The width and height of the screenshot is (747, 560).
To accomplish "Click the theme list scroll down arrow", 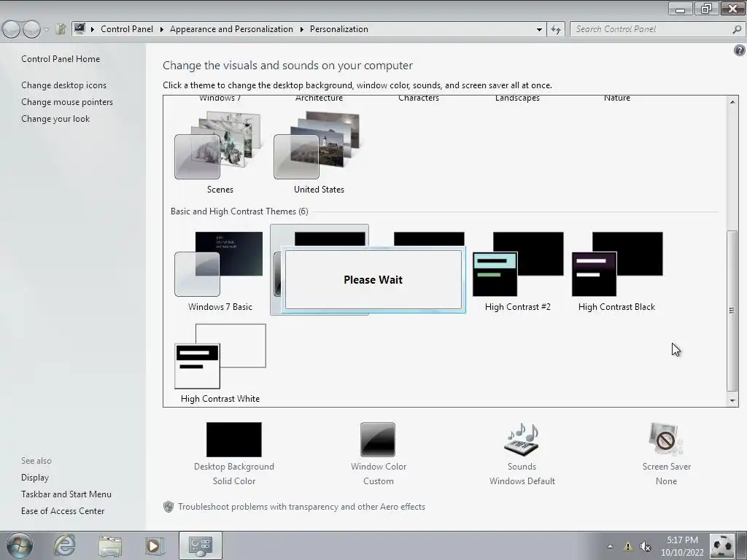I will (732, 400).
